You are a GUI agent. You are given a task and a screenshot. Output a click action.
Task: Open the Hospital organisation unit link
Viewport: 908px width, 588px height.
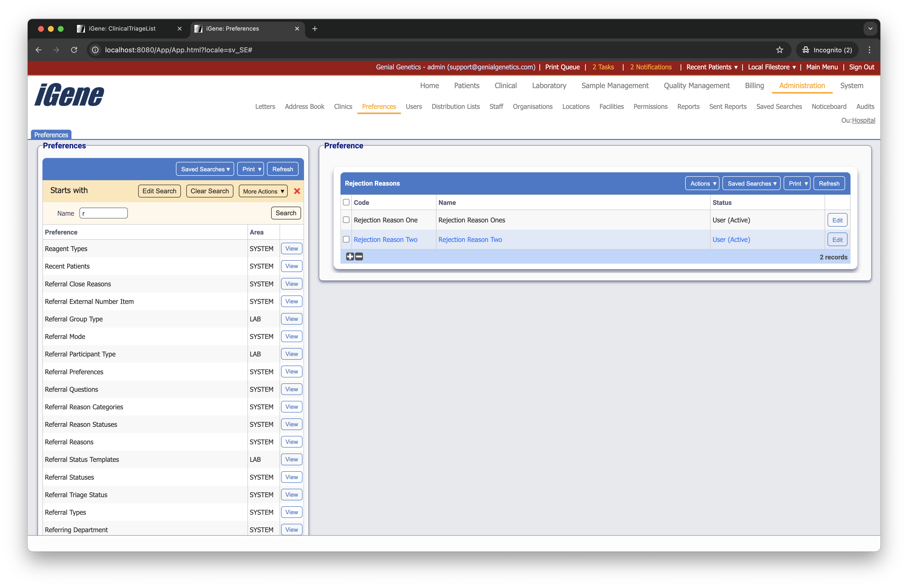(863, 120)
